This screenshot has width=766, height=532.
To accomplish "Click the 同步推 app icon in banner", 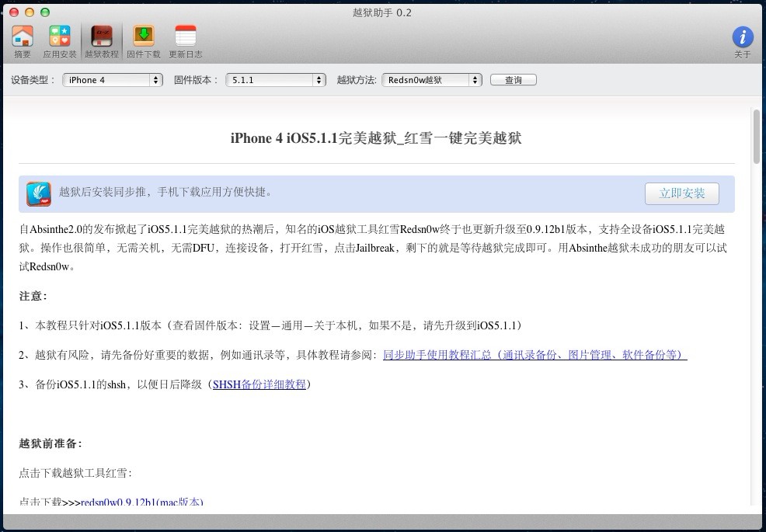I will coord(39,194).
